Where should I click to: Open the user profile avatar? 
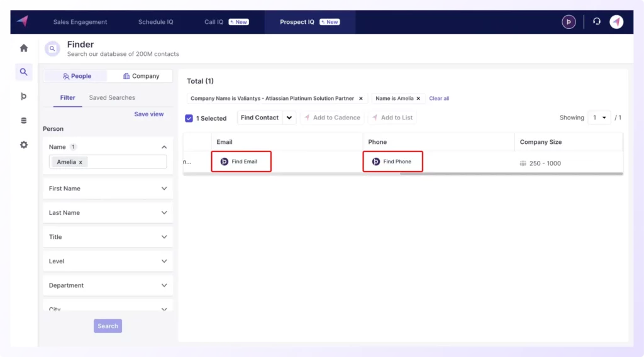tap(616, 22)
